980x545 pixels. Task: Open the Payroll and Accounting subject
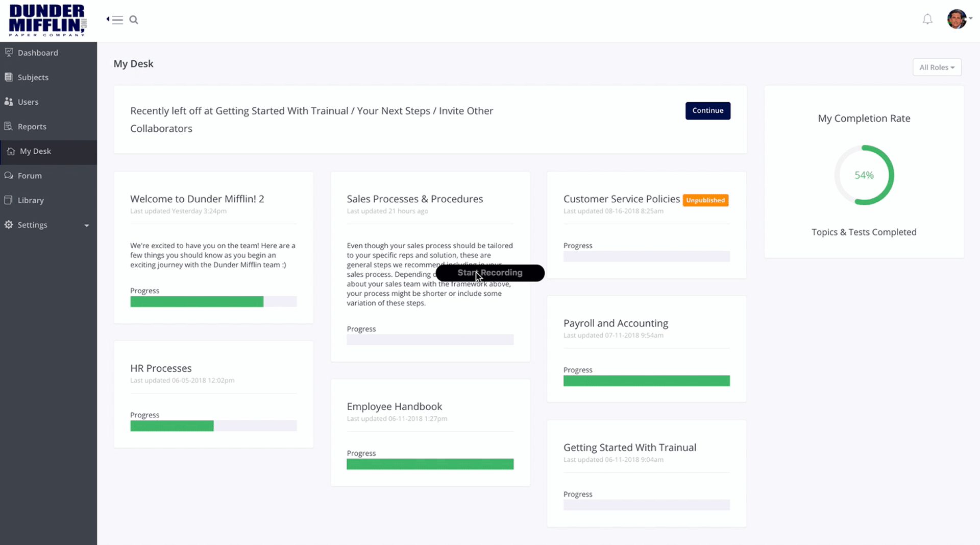(x=616, y=323)
